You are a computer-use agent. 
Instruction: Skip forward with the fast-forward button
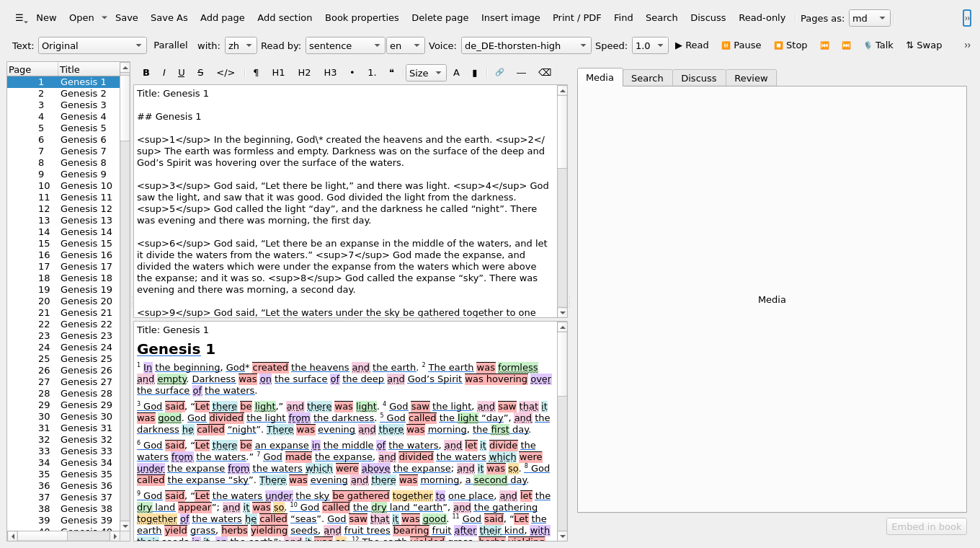coord(846,45)
